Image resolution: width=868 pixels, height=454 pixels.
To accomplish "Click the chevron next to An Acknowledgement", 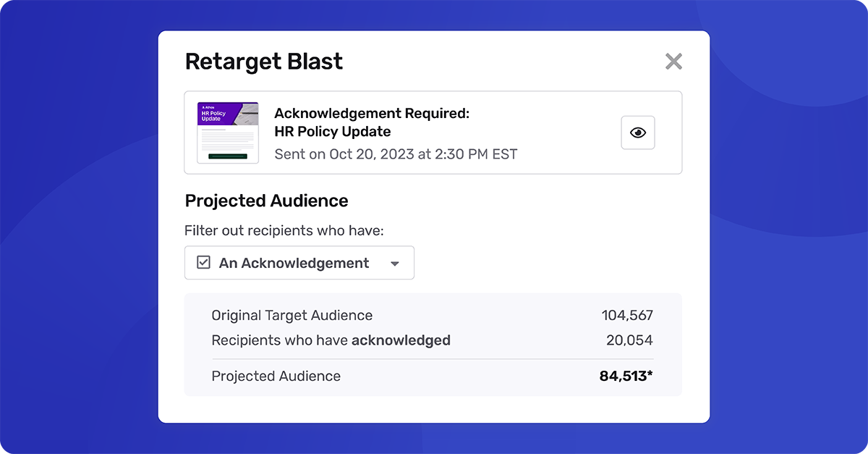I will point(395,263).
